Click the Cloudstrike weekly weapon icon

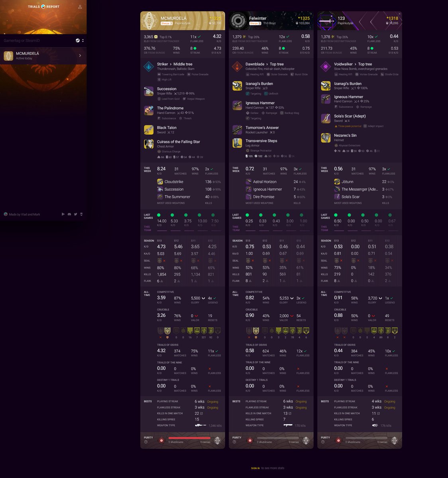160,182
